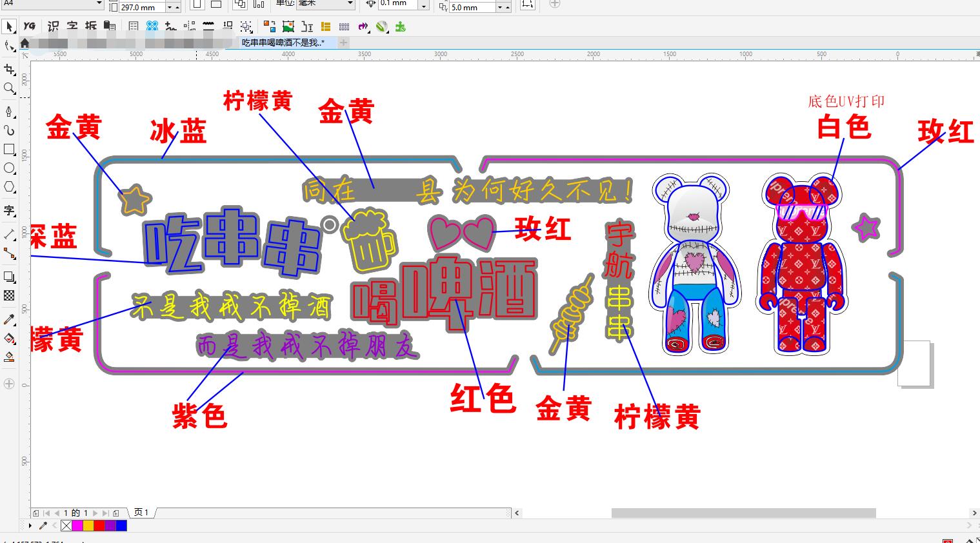Viewport: 980px width, 543px height.
Task: Select the Shape edit tool
Action: coord(9,46)
